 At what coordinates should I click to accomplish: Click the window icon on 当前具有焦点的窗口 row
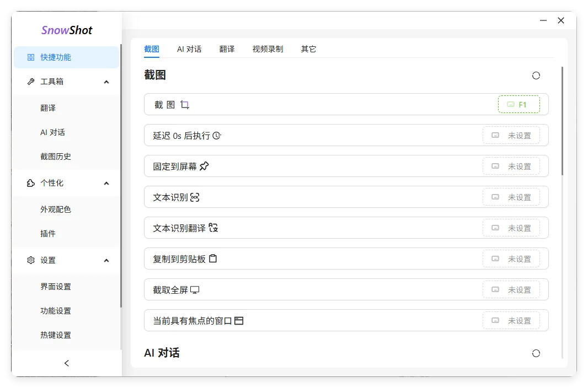[x=238, y=320]
